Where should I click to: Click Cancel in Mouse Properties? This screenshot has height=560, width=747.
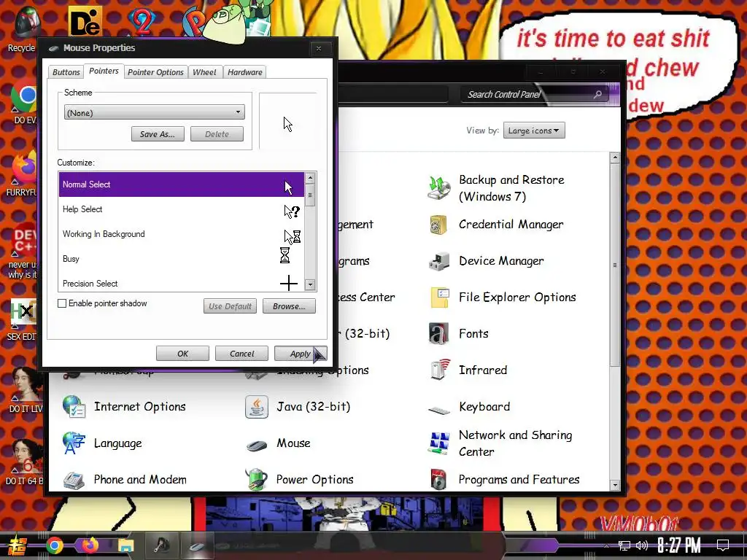click(x=241, y=354)
